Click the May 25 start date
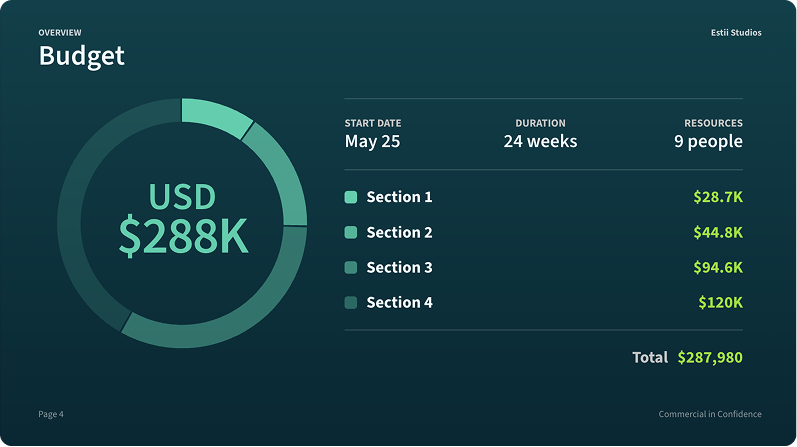 pyautogui.click(x=372, y=141)
